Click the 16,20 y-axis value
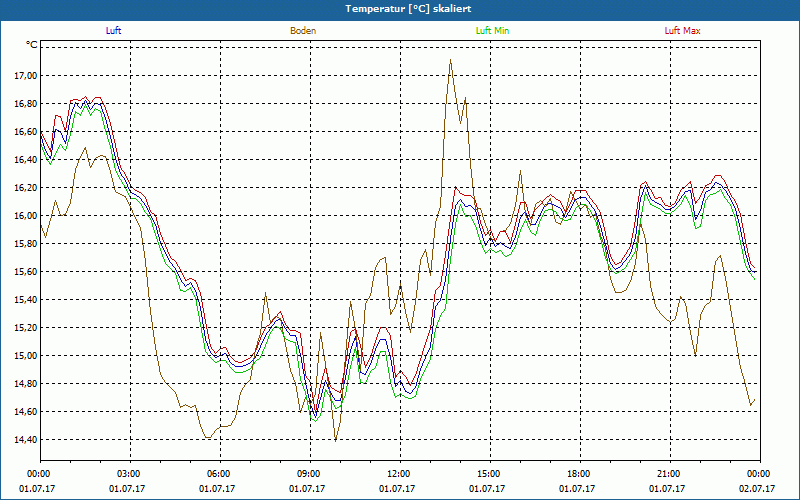This screenshot has width=800, height=500. point(27,188)
